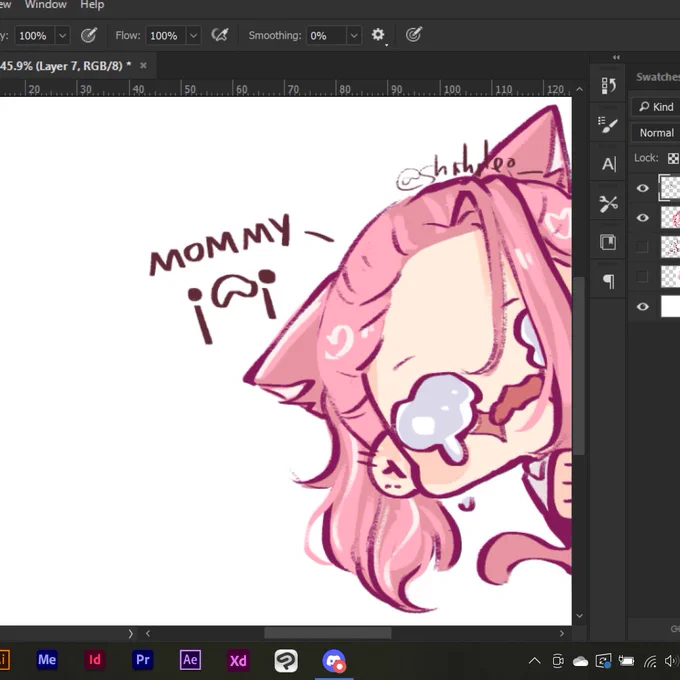Show the hidden fourth layer
The image size is (680, 680).
coord(642,277)
